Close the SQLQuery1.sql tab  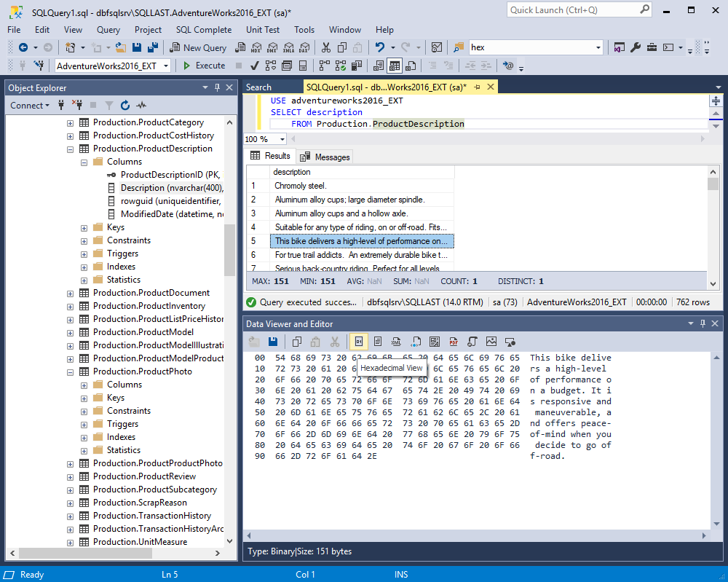click(x=490, y=87)
